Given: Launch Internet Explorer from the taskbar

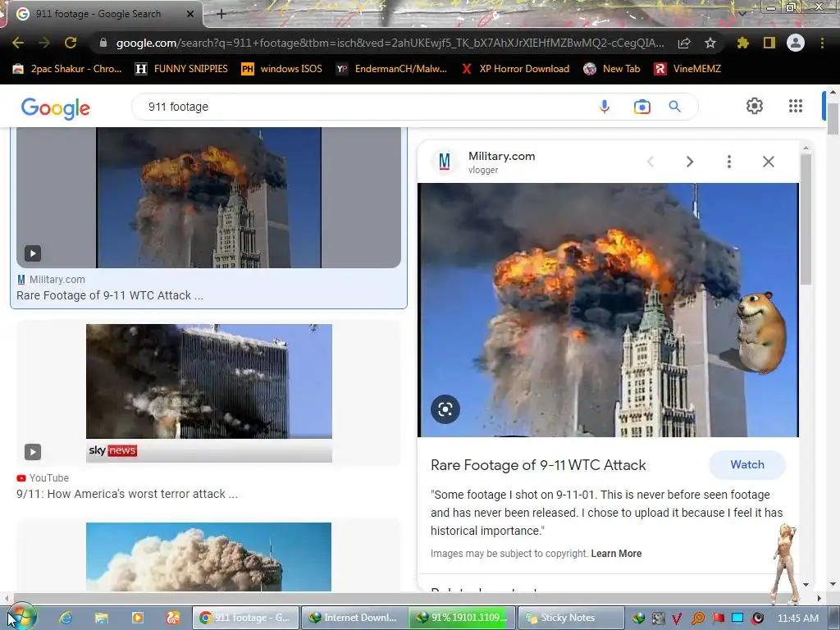Looking at the screenshot, I should point(66,618).
